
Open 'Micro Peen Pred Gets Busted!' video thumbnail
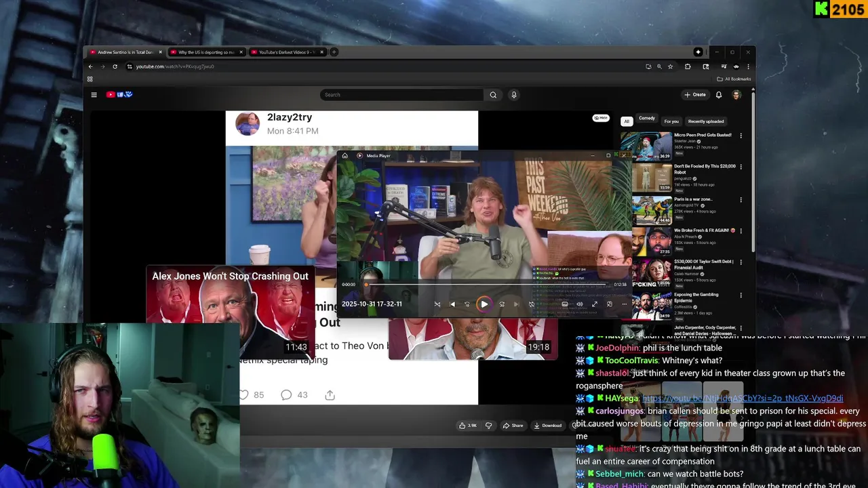click(x=646, y=146)
